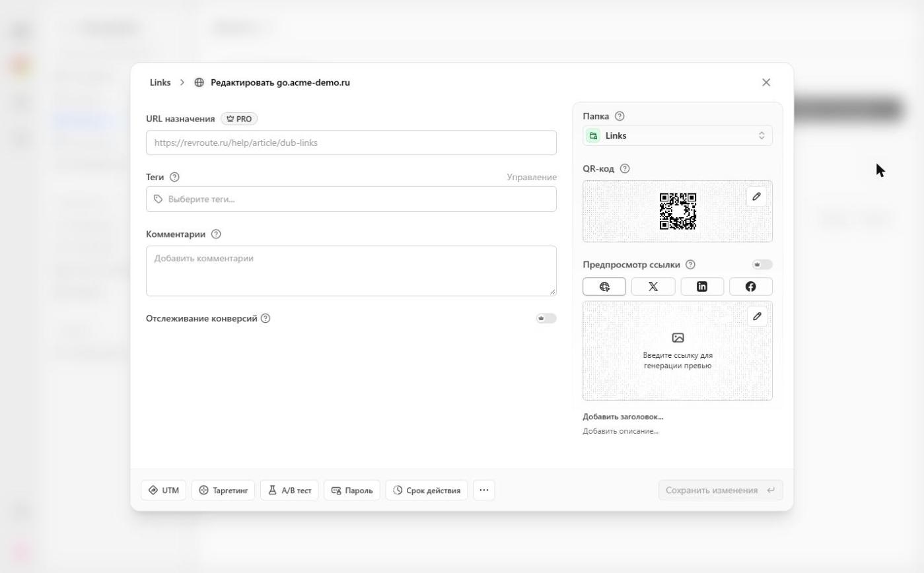The image size is (924, 573).
Task: Click Добавить описание field
Action: click(x=620, y=431)
